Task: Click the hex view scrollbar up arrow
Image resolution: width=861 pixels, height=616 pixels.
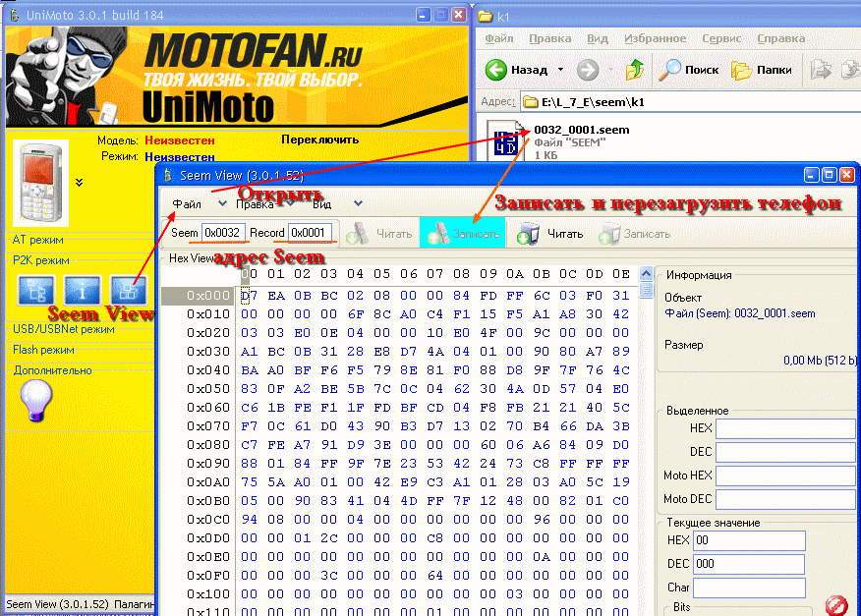Action: pyautogui.click(x=647, y=273)
